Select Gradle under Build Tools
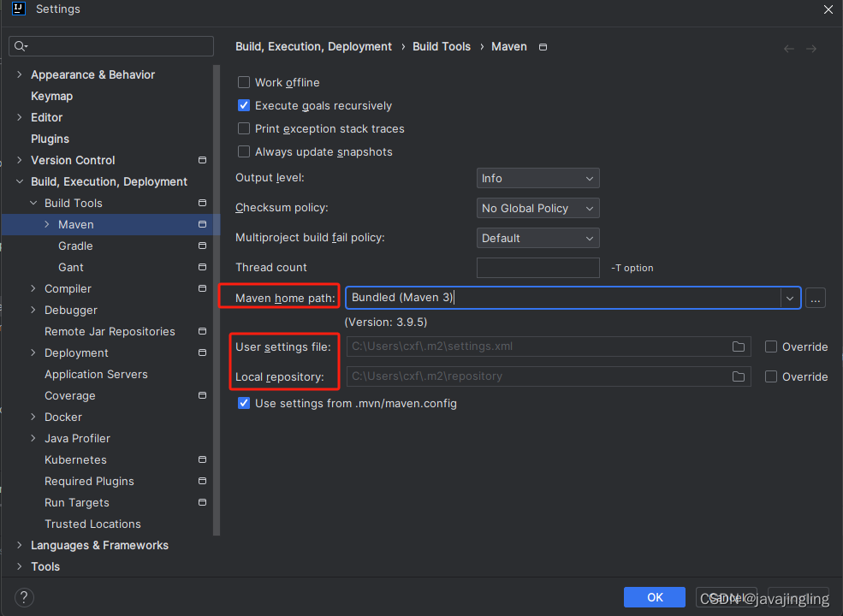The height and width of the screenshot is (616, 843). click(x=75, y=246)
